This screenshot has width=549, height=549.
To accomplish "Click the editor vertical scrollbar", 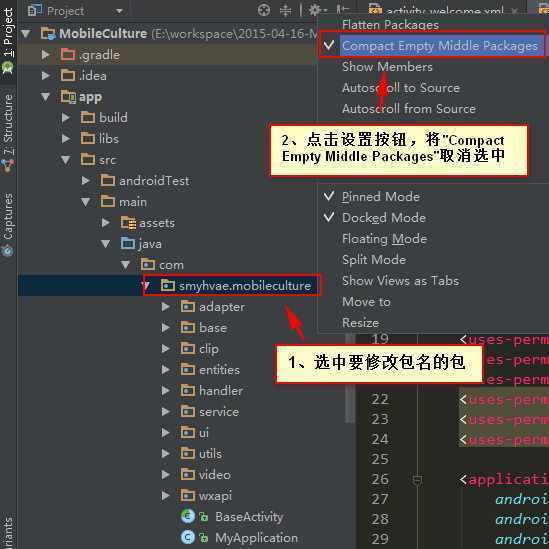I will tap(350, 378).
